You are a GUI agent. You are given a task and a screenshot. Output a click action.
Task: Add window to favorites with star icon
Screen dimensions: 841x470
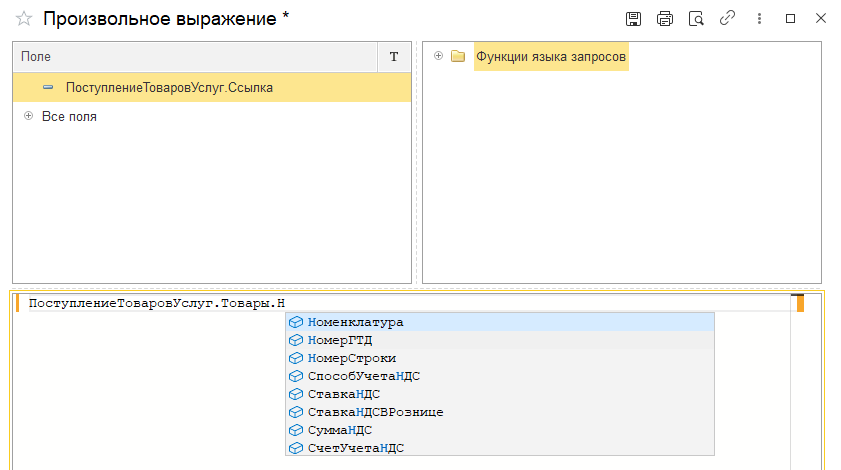(x=24, y=19)
